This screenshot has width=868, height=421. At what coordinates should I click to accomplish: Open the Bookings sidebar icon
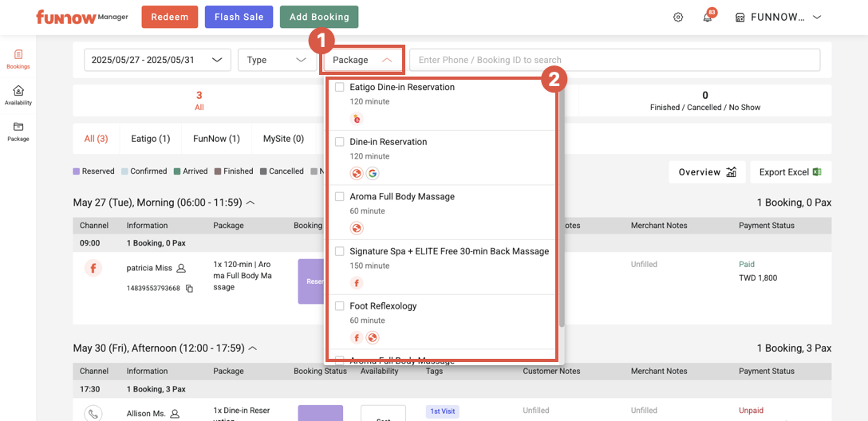[x=18, y=59]
